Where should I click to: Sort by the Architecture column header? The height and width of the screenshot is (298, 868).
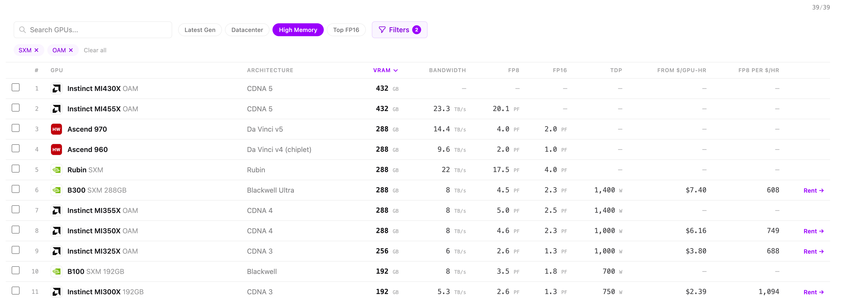point(270,70)
